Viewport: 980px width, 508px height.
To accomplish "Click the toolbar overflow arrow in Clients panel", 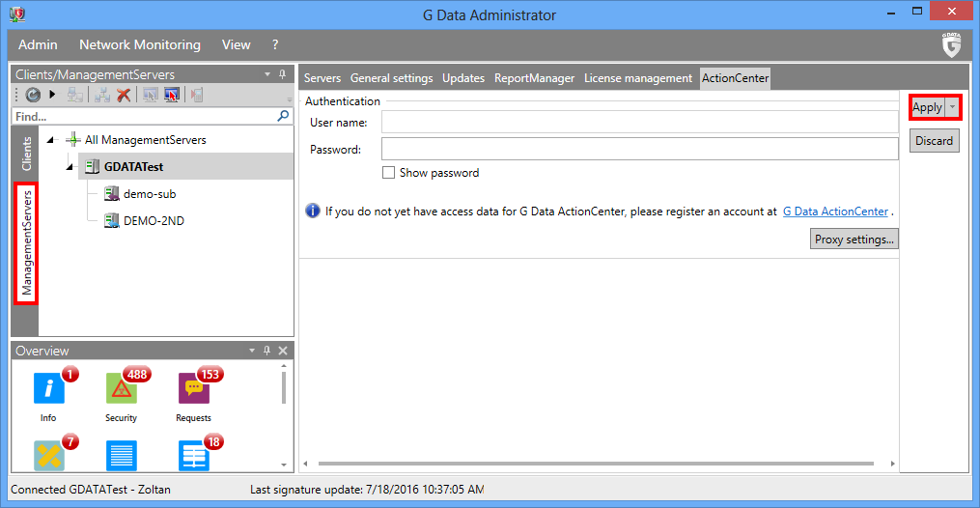I will tap(290, 99).
